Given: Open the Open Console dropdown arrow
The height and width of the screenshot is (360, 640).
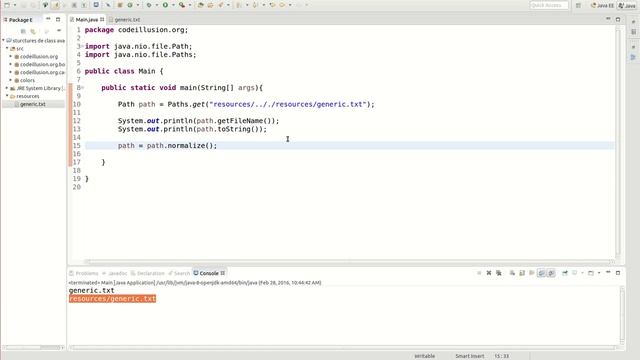Looking at the screenshot, I should click(x=599, y=273).
